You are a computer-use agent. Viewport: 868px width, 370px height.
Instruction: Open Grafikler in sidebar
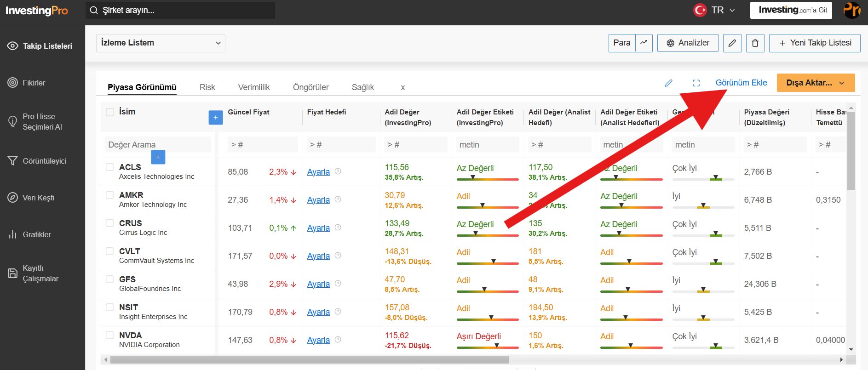pyautogui.click(x=29, y=234)
